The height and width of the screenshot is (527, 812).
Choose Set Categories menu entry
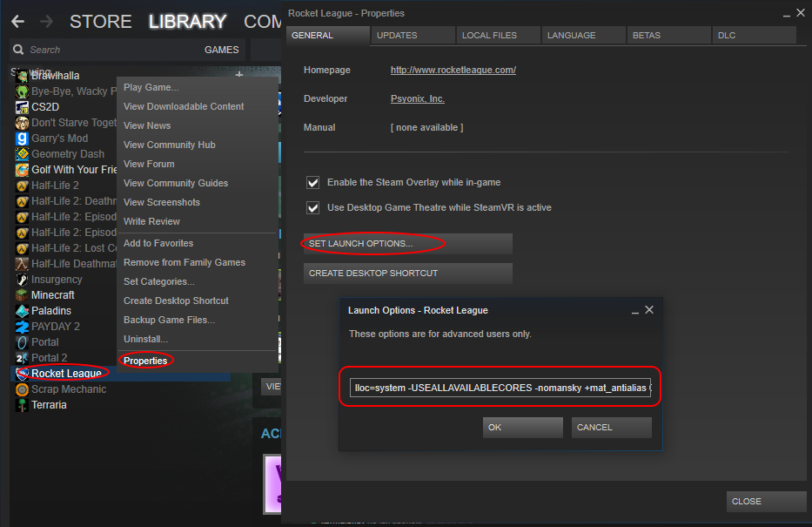pyautogui.click(x=198, y=282)
